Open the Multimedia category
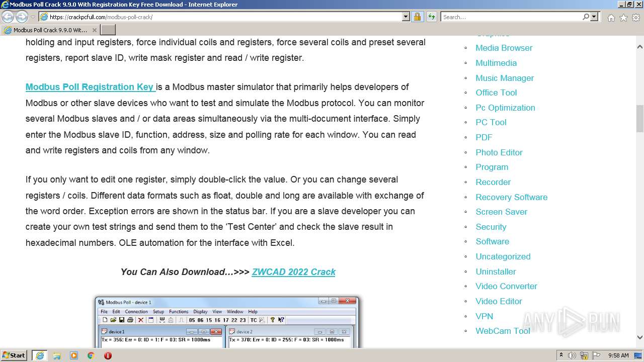644x362 pixels. coord(496,63)
